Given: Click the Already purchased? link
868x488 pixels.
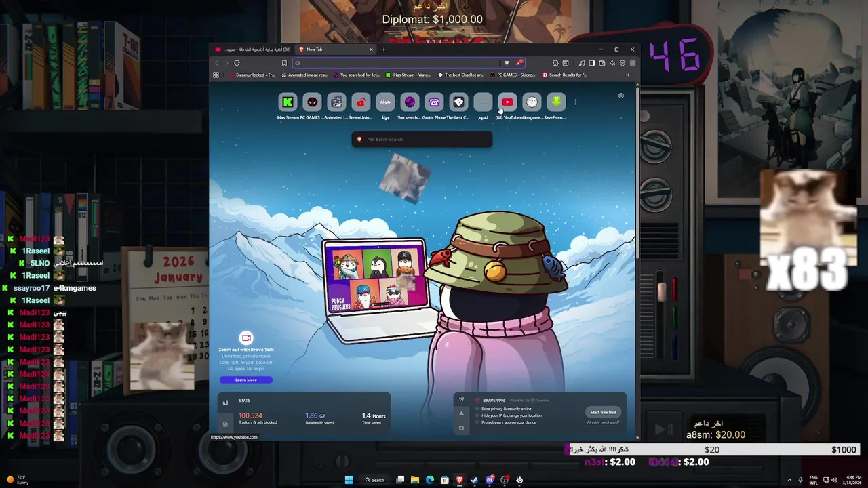Looking at the screenshot, I should (603, 422).
